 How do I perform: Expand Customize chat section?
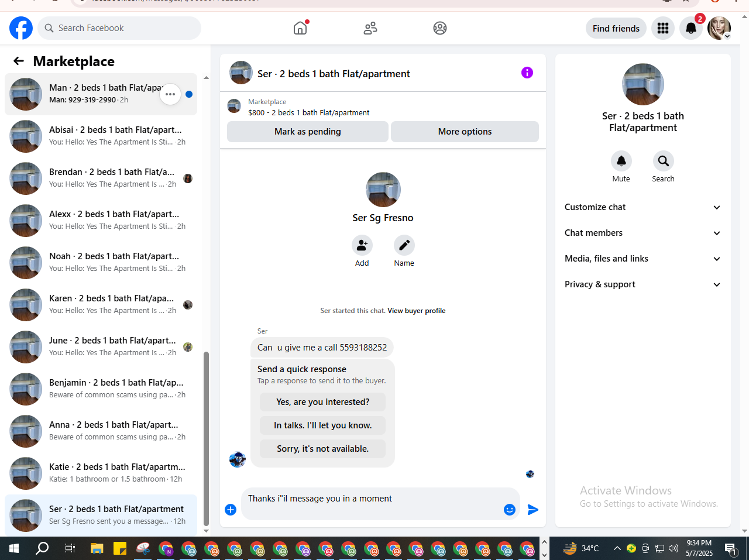point(643,207)
